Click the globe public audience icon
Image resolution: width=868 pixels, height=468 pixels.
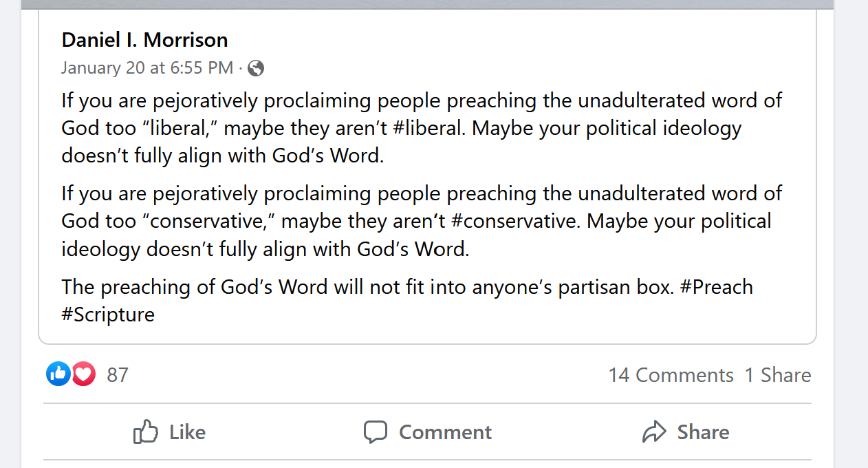coord(256,68)
